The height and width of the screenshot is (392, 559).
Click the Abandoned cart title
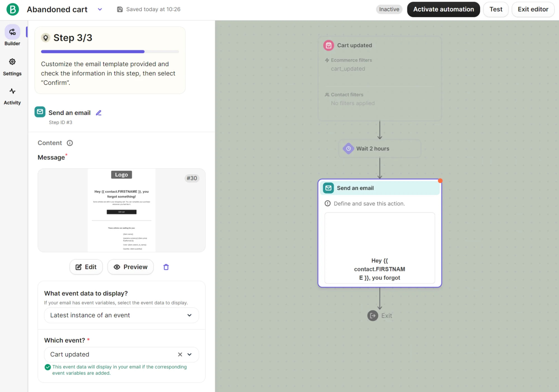tap(57, 9)
